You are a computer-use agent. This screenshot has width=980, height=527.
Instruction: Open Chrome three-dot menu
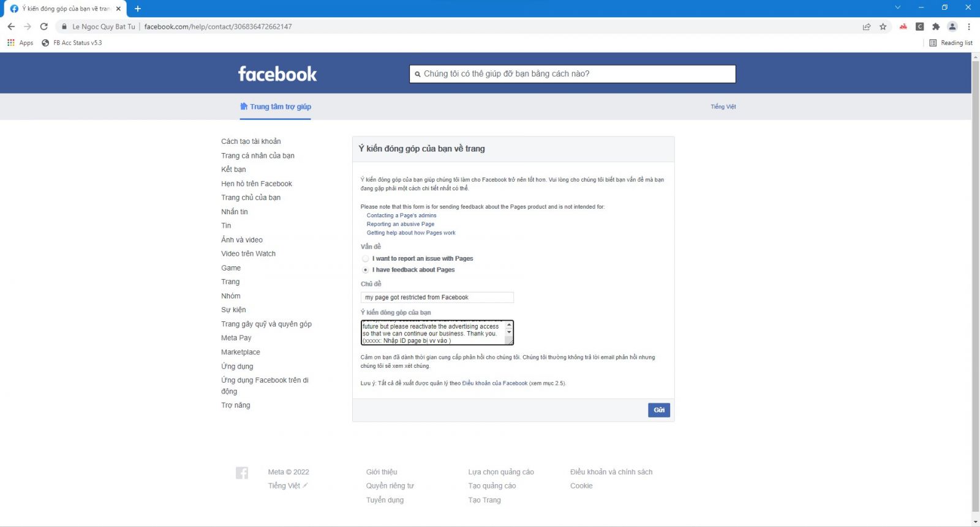pyautogui.click(x=969, y=26)
